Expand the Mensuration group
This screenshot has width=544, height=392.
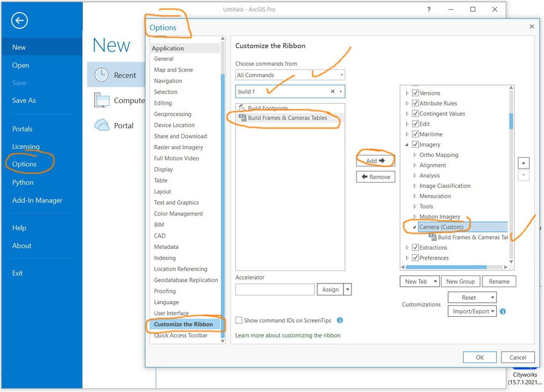click(x=415, y=196)
